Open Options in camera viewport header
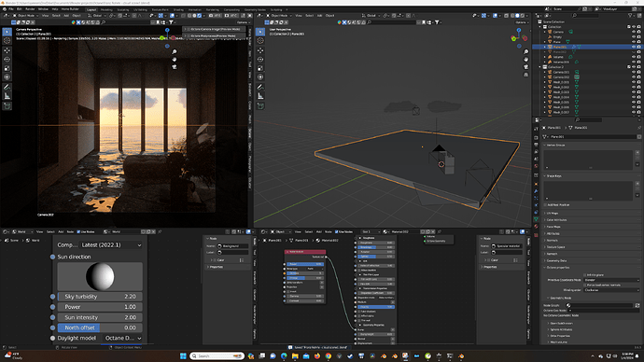This screenshot has height=362, width=644. [243, 22]
